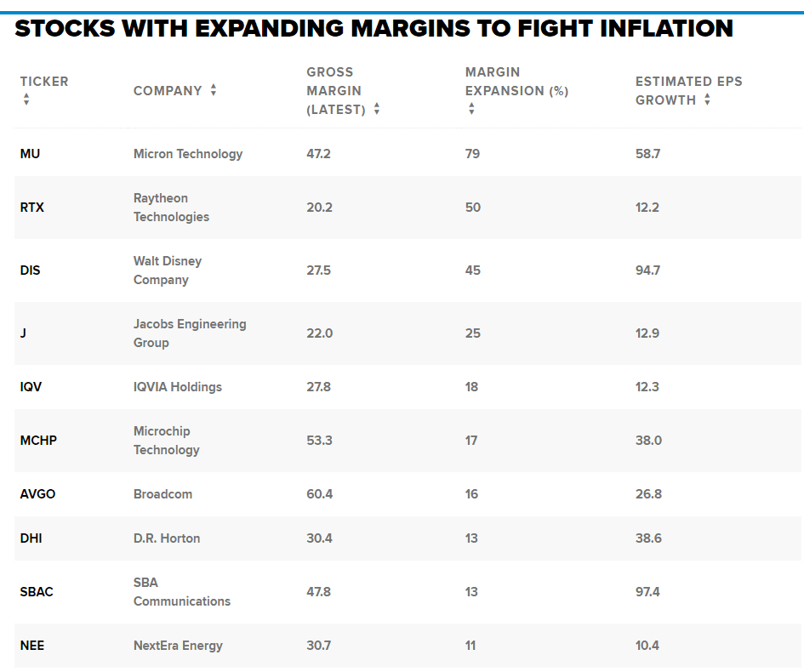Screen dimensions: 804x672
Task: Click Micron Technology company name
Action: tap(188, 154)
